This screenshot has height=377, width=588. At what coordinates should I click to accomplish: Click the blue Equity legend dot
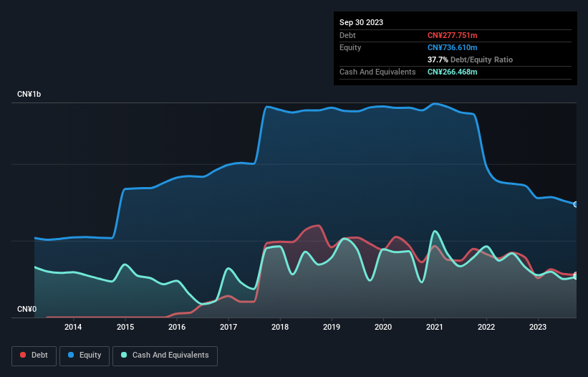coord(71,355)
